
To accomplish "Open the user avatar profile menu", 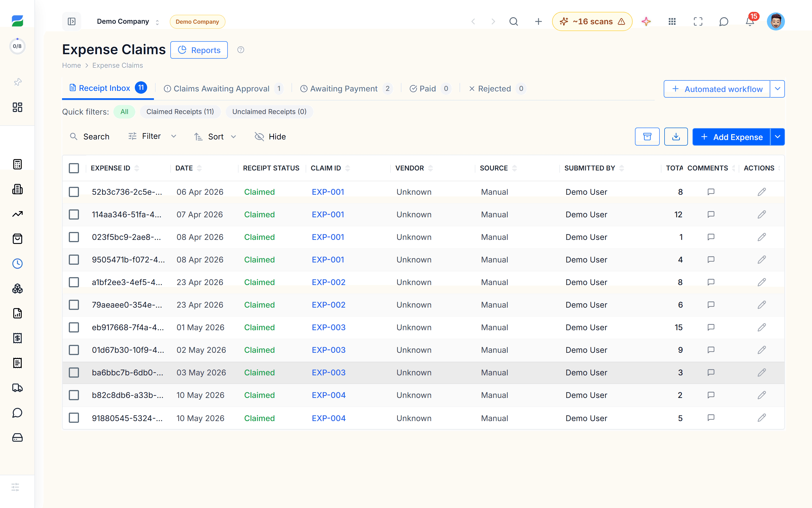I will coord(776,21).
